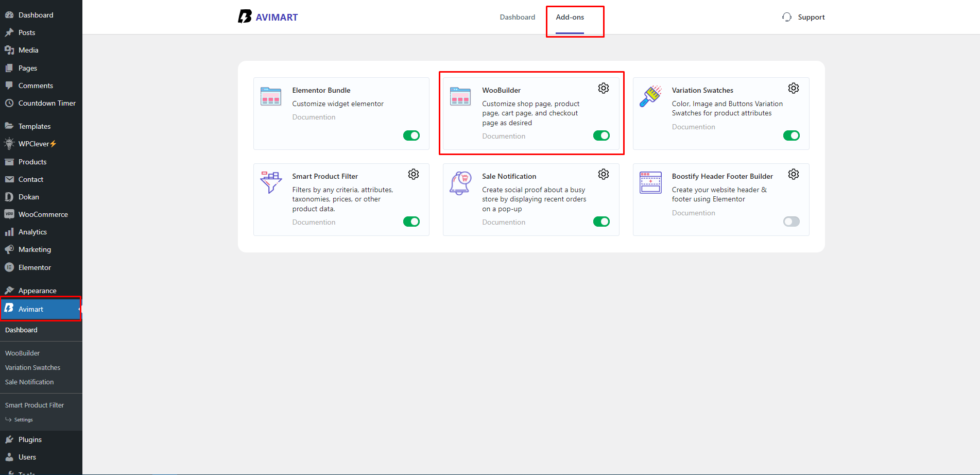Open Variation Swatches submenu item
Screen dimensions: 980x475
tap(32, 367)
